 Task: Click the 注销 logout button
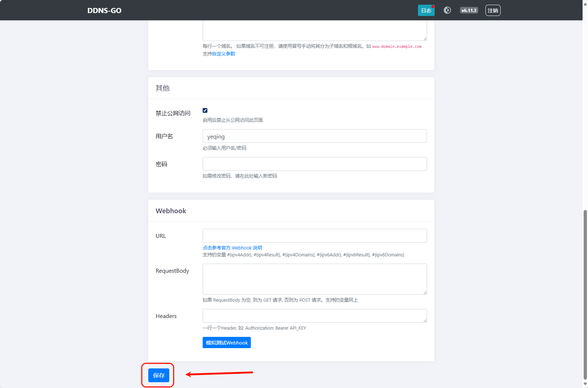[493, 11]
